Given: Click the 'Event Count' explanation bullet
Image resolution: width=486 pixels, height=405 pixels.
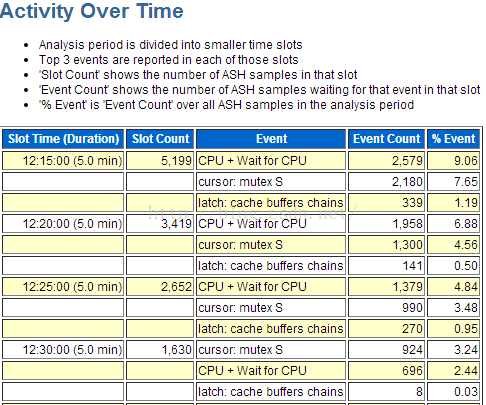Looking at the screenshot, I should point(260,90).
